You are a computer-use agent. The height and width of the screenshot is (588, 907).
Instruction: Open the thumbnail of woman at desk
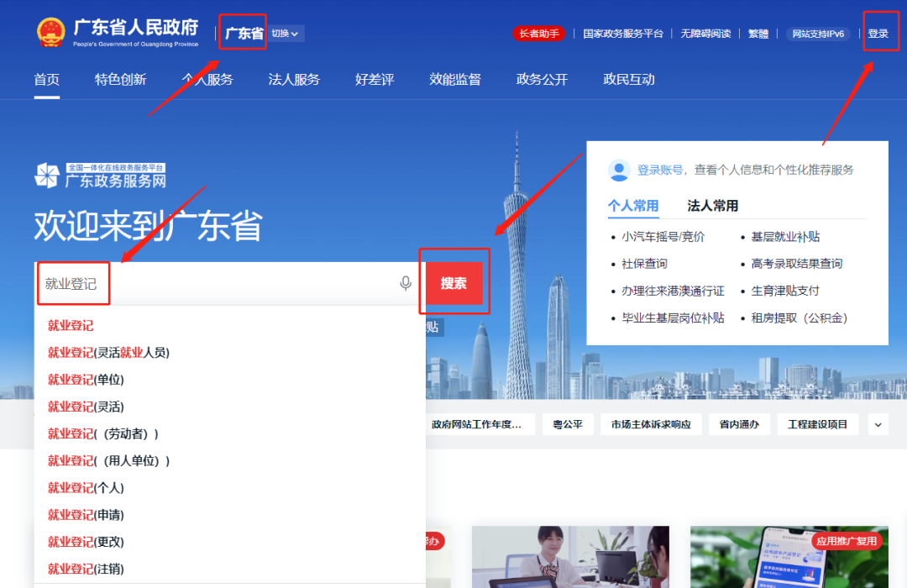[x=570, y=557]
